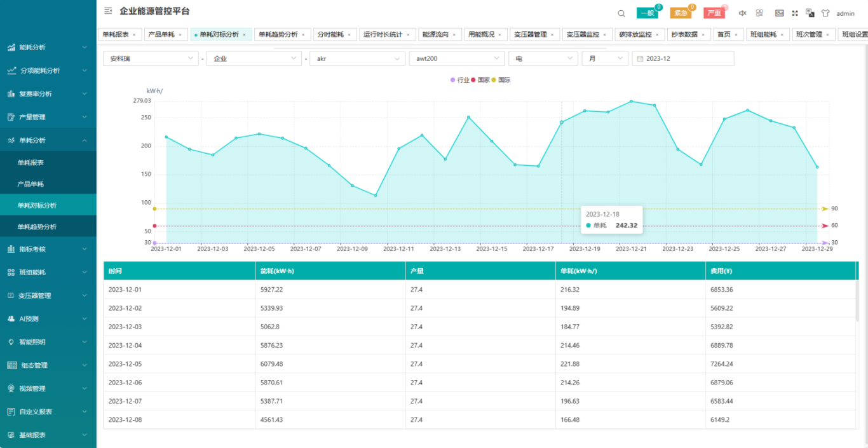
Task: Switch to the 抄表数据 tab
Action: pyautogui.click(x=689, y=35)
